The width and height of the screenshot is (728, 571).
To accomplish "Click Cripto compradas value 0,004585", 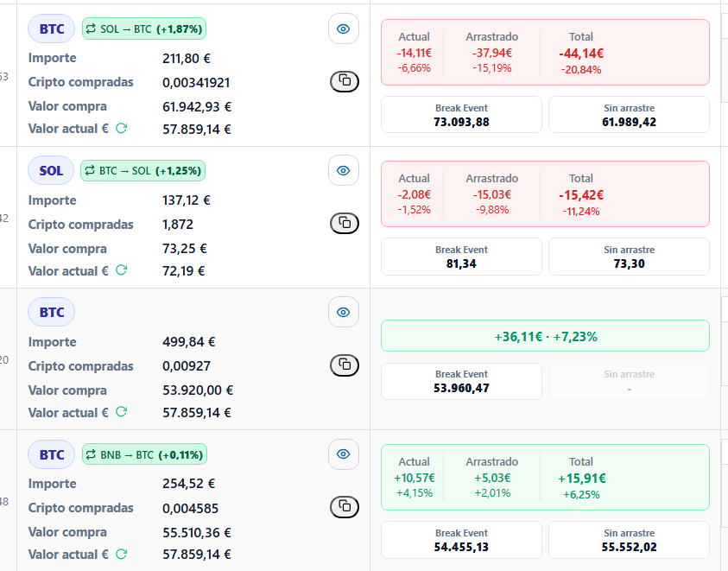I will tap(190, 508).
